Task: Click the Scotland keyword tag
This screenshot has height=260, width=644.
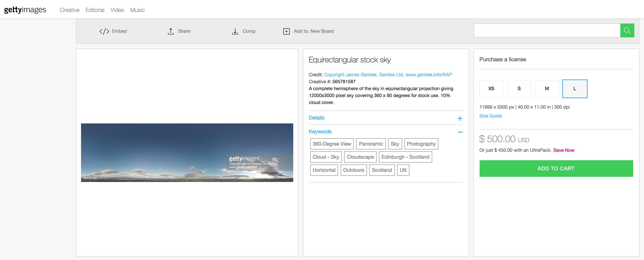Action: [382, 170]
